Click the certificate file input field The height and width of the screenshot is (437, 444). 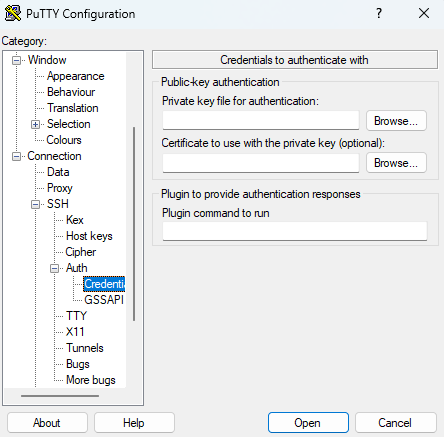point(261,163)
